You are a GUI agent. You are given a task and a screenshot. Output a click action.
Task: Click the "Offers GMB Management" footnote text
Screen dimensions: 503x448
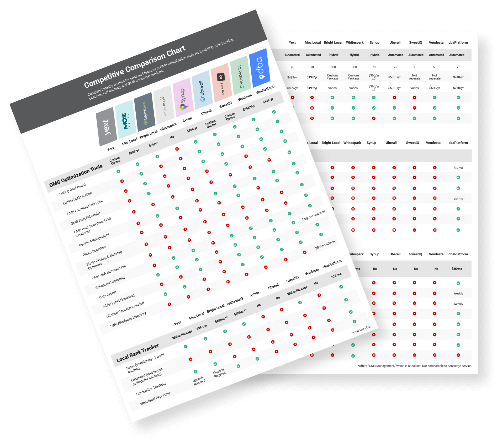pyautogui.click(x=415, y=366)
